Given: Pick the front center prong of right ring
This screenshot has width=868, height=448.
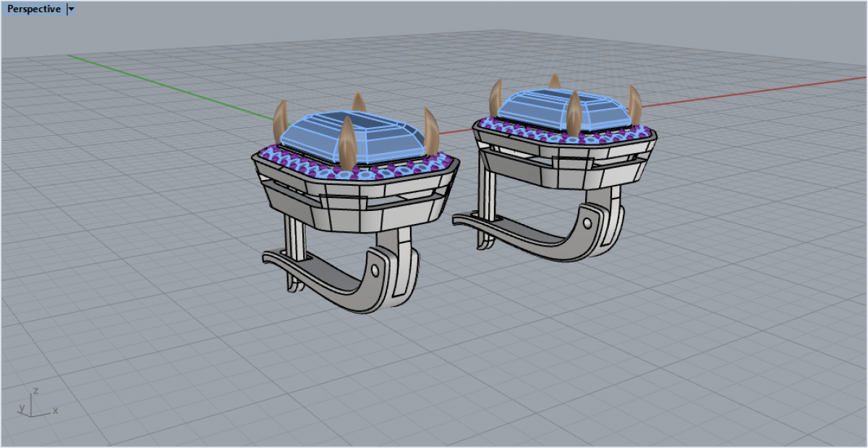Looking at the screenshot, I should click(574, 114).
